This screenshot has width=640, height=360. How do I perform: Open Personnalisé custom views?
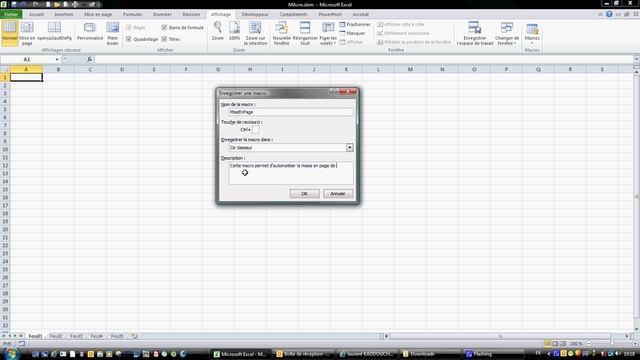tap(90, 32)
